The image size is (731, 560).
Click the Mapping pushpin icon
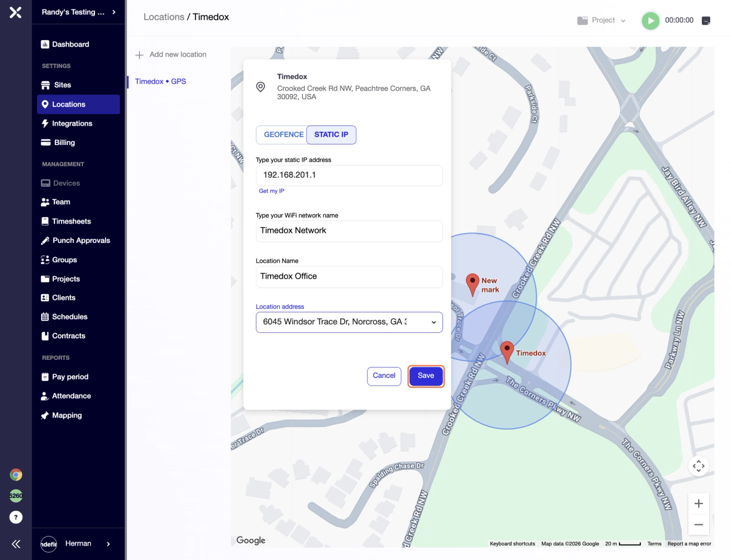[45, 416]
